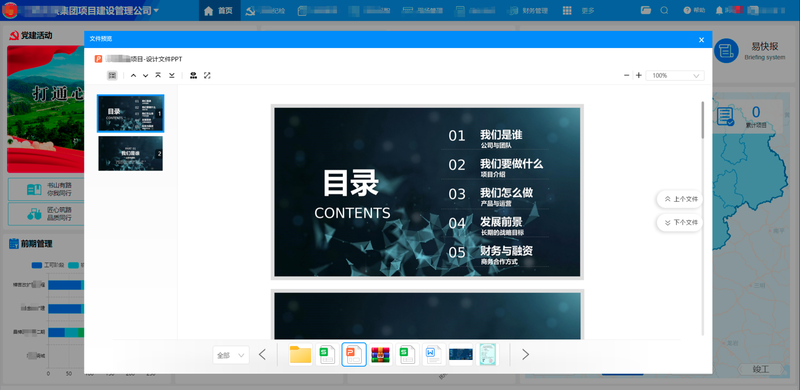Go to next page with down arrow
Viewport: 800px width, 390px height.
[x=145, y=76]
